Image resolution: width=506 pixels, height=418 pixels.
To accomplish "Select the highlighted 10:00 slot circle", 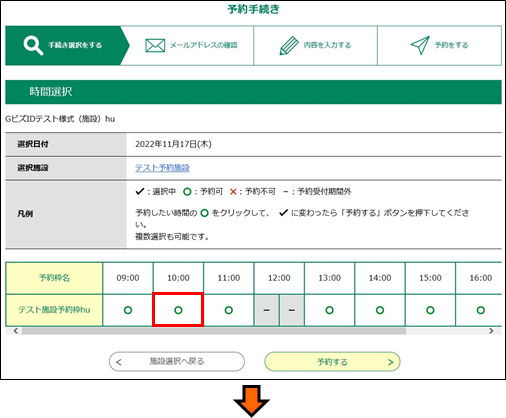I will pos(178,310).
